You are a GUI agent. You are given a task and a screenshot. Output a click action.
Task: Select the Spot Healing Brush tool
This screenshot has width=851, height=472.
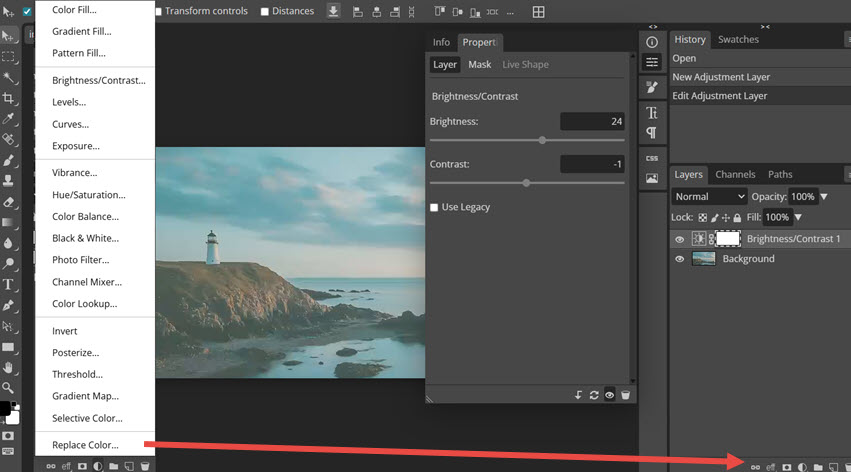point(8,139)
